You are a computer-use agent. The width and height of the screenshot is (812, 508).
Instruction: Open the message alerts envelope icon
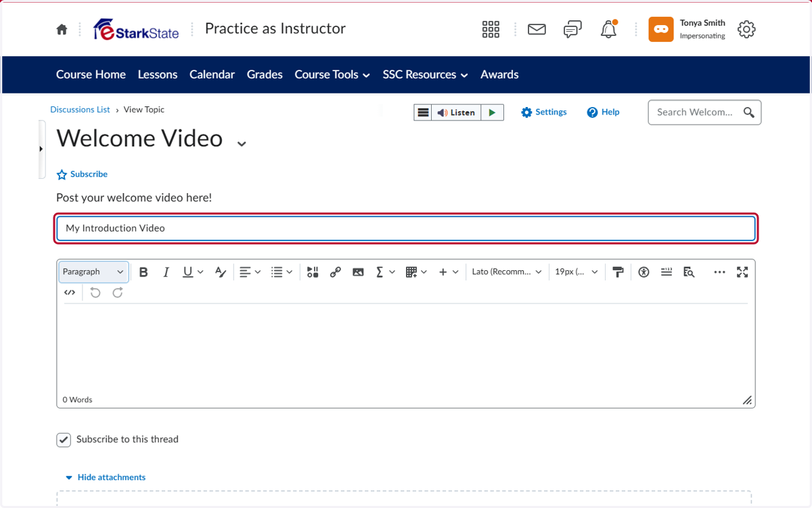pyautogui.click(x=537, y=29)
